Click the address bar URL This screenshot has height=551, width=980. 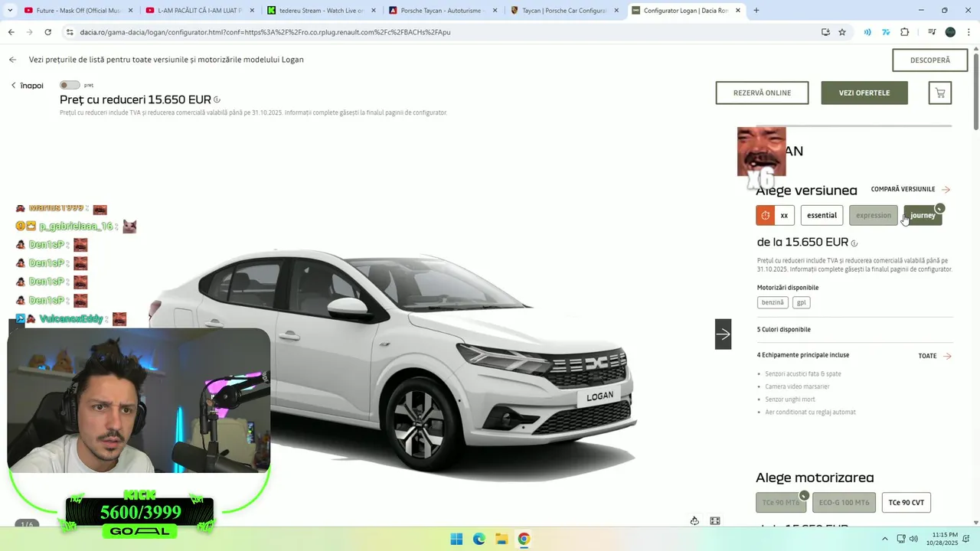(265, 32)
